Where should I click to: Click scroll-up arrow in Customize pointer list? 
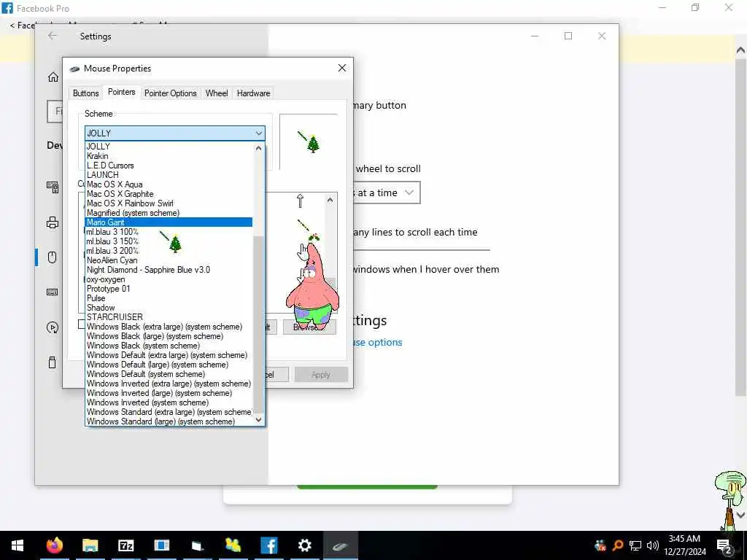(330, 200)
